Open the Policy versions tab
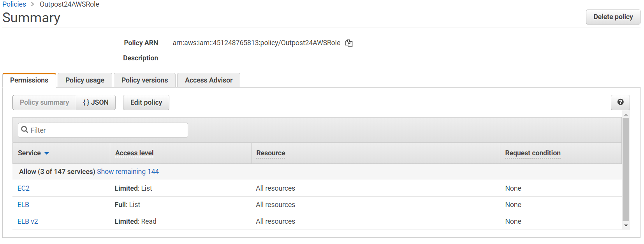Screen dimensions: 644x244 coord(144,80)
